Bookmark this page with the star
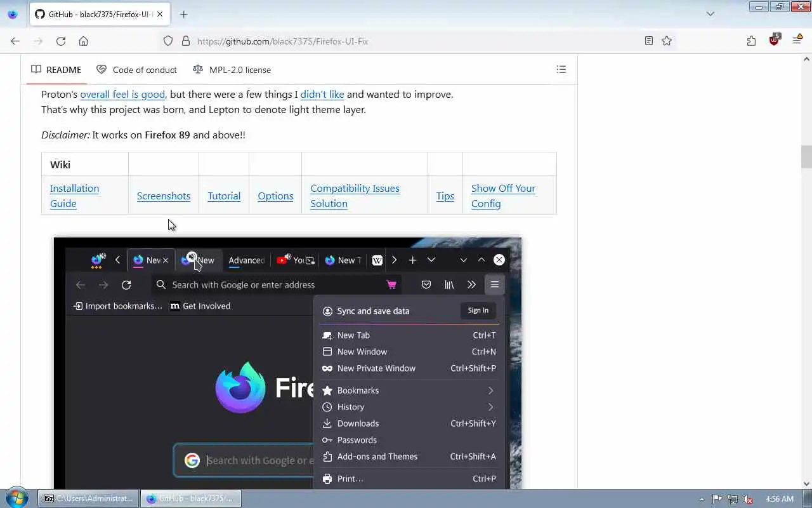 pos(667,41)
